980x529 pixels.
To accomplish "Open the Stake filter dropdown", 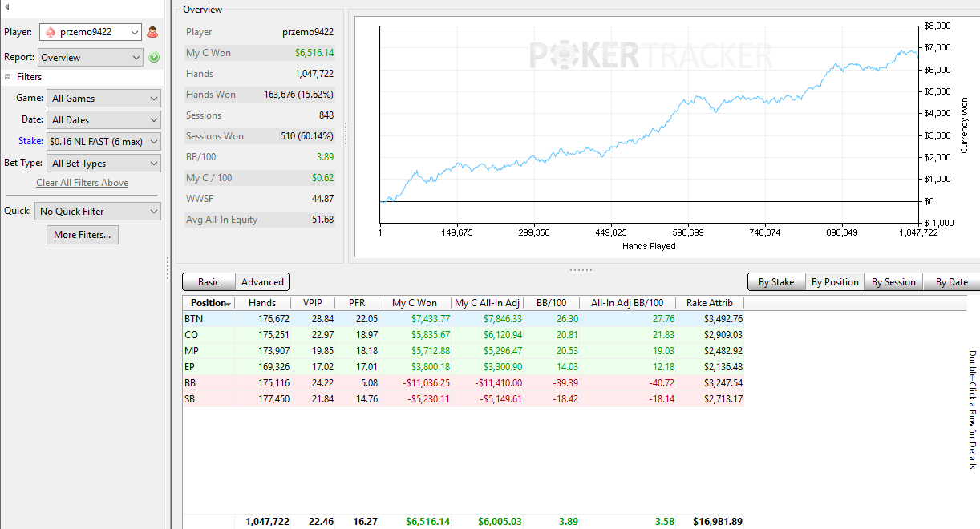I will click(x=103, y=141).
